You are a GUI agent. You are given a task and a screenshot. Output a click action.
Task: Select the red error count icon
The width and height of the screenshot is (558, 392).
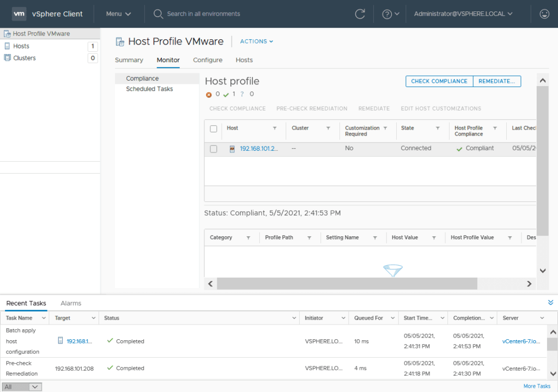click(x=209, y=94)
